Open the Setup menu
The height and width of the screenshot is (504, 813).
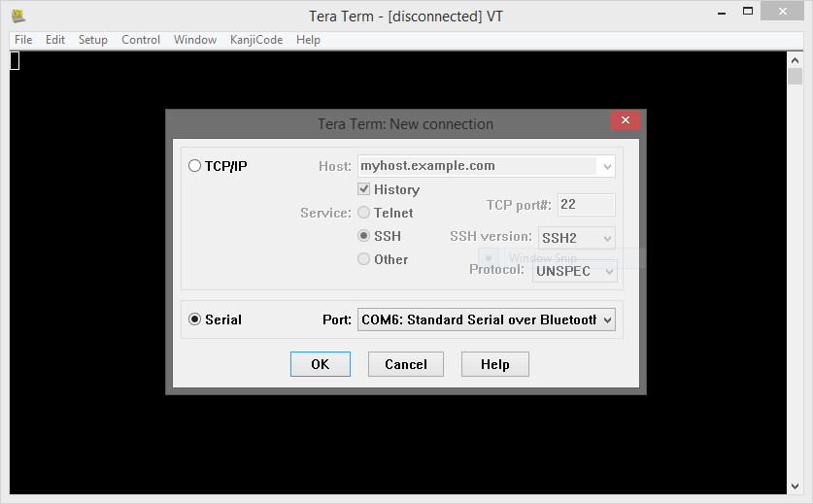tap(93, 40)
